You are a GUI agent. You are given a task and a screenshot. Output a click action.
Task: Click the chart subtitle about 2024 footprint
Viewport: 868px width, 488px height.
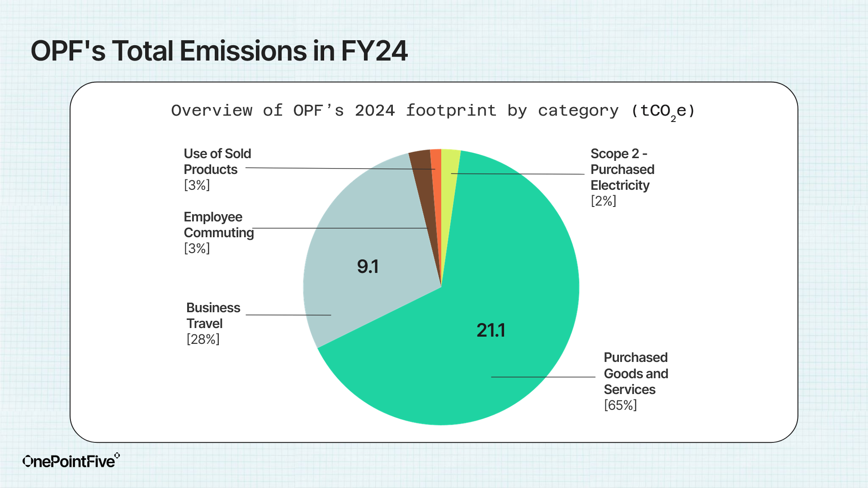click(433, 111)
